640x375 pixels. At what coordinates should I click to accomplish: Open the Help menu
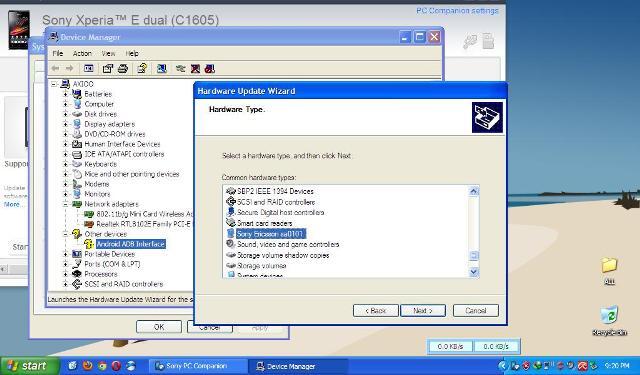132,53
